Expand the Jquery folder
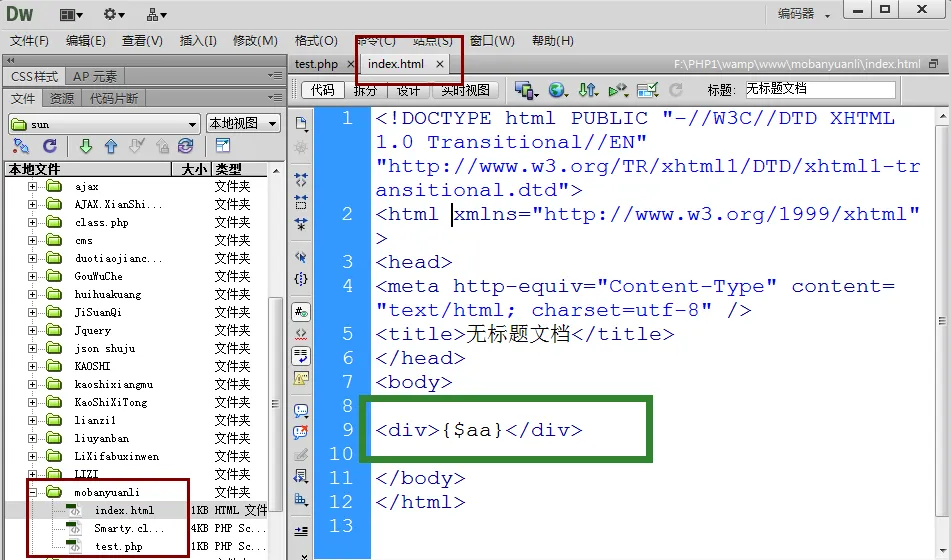951x560 pixels. coord(32,330)
